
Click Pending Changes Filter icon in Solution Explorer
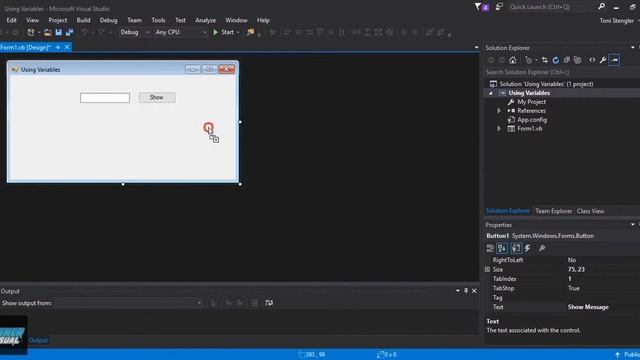point(529,60)
